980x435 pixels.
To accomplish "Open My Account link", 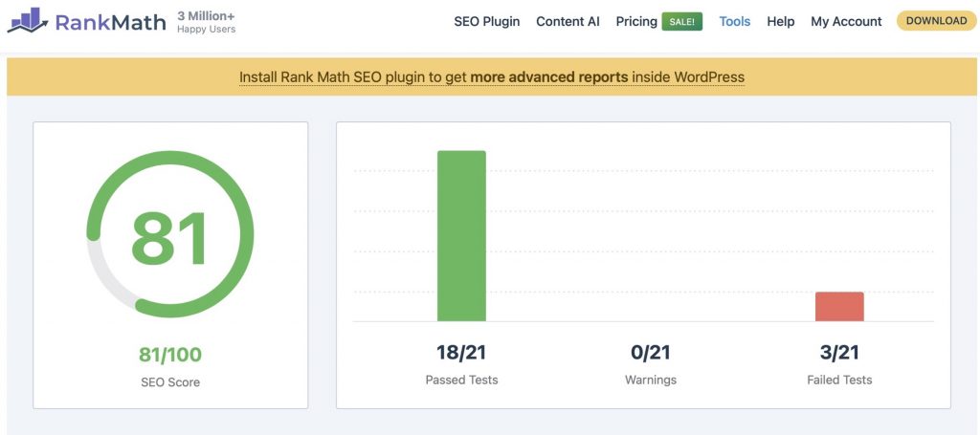I will pyautogui.click(x=846, y=21).
